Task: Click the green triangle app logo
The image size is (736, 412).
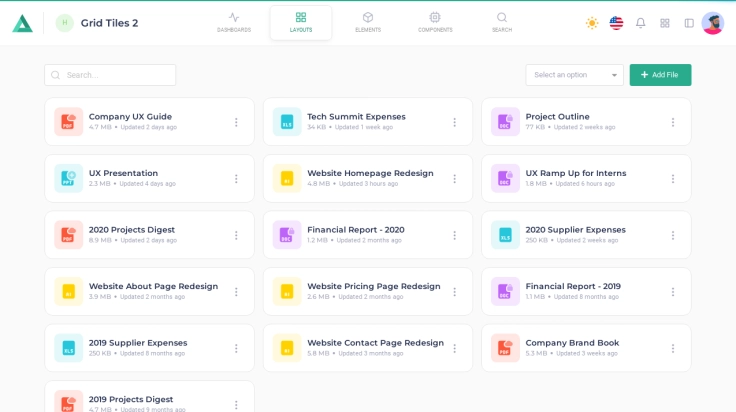Action: pos(22,23)
